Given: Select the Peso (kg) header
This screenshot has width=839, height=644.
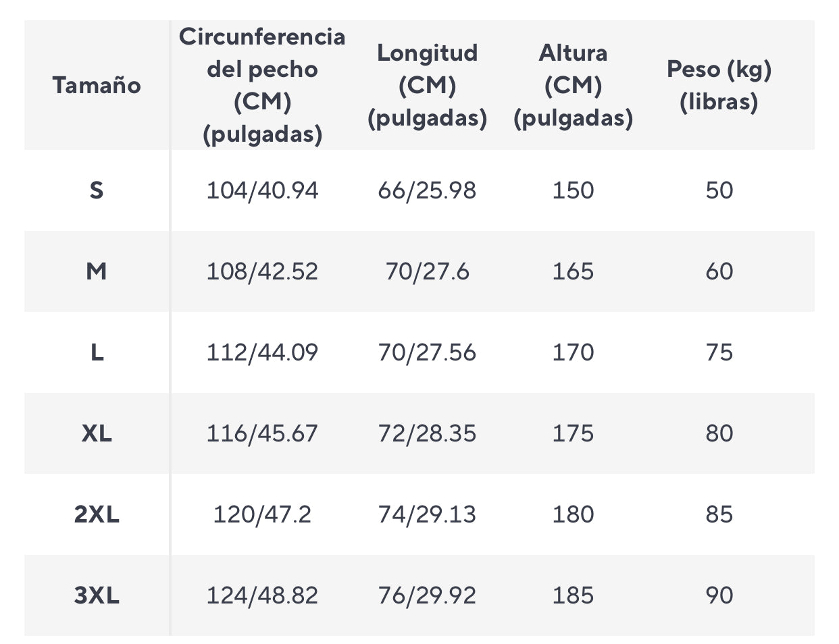Looking at the screenshot, I should (x=719, y=85).
